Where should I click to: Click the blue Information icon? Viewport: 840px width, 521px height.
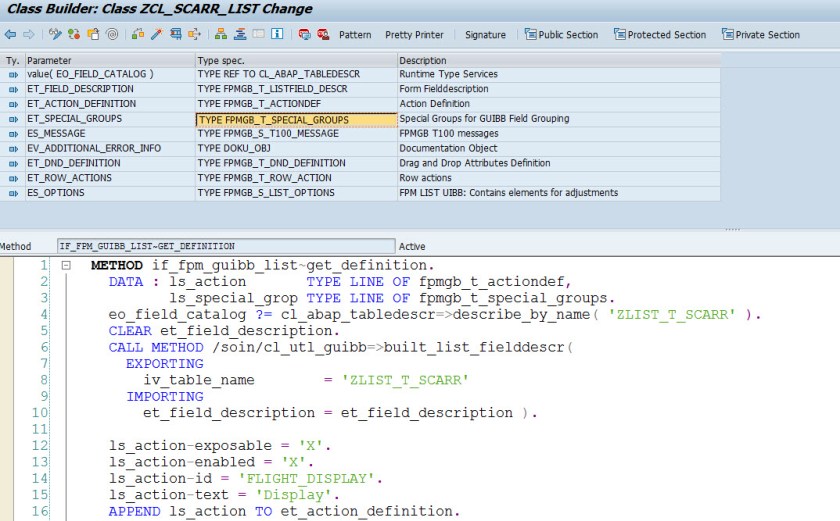click(277, 34)
